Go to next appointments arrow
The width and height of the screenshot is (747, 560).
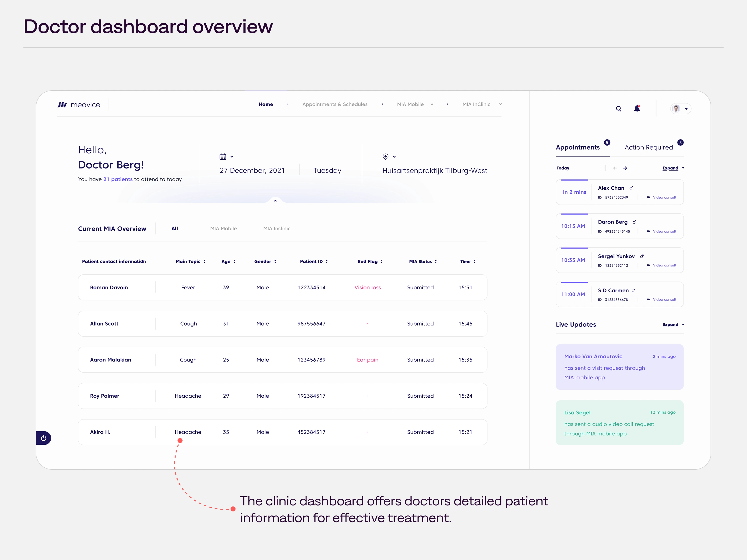click(x=625, y=168)
